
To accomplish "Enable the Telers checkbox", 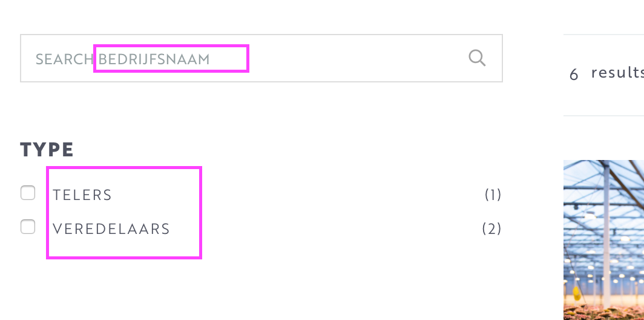I will coord(28,193).
